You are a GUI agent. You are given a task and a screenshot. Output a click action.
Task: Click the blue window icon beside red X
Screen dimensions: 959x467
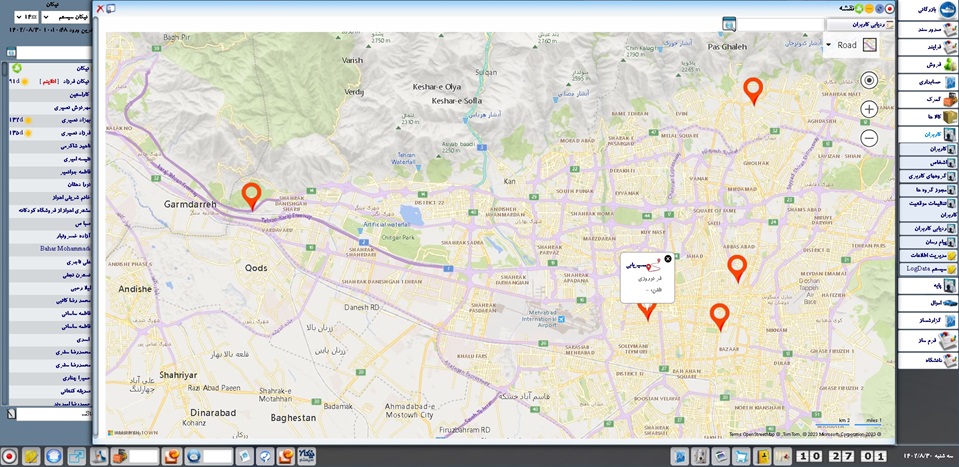[x=111, y=9]
